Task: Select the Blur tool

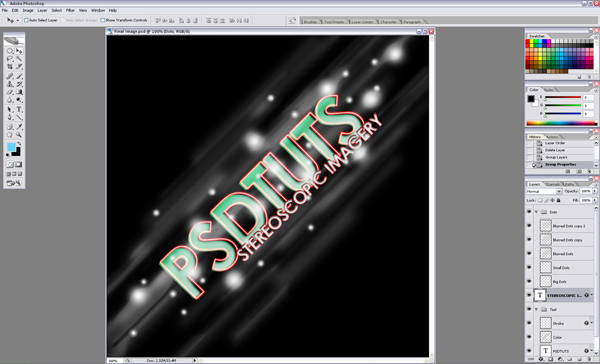Action: [x=10, y=100]
